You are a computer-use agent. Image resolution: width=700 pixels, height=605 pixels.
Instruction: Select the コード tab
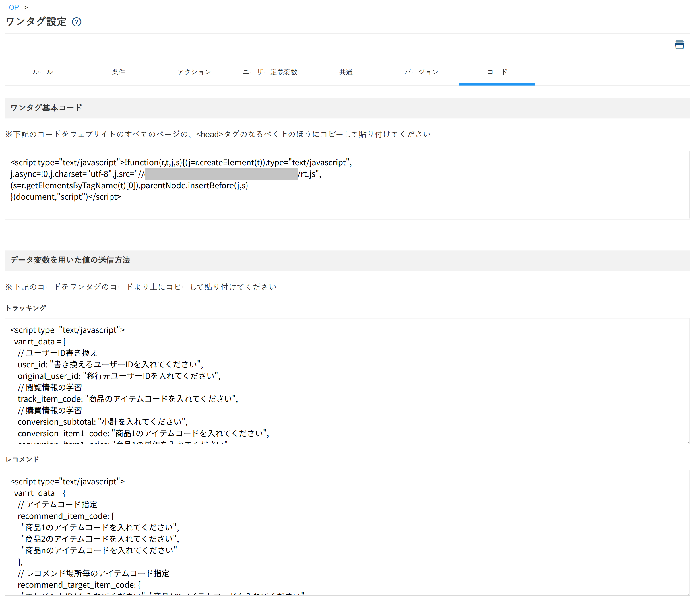(497, 72)
